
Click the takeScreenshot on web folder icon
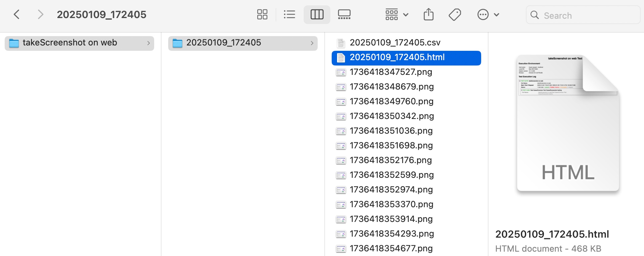14,43
